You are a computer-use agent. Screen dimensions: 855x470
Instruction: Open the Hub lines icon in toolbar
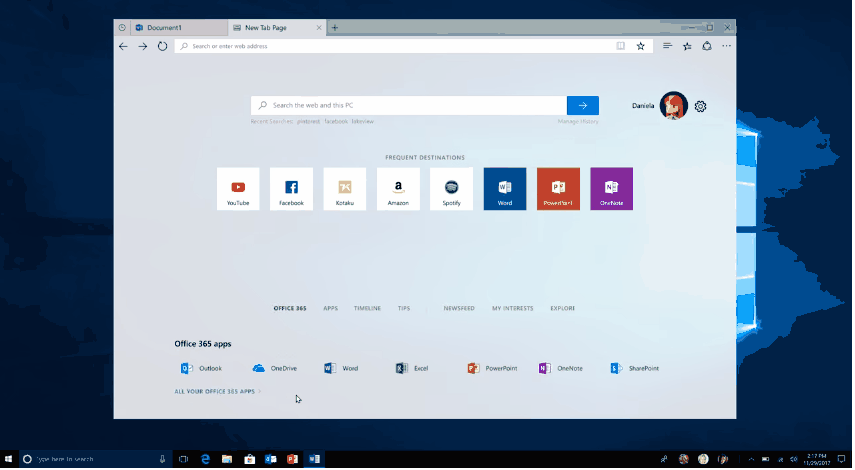667,46
